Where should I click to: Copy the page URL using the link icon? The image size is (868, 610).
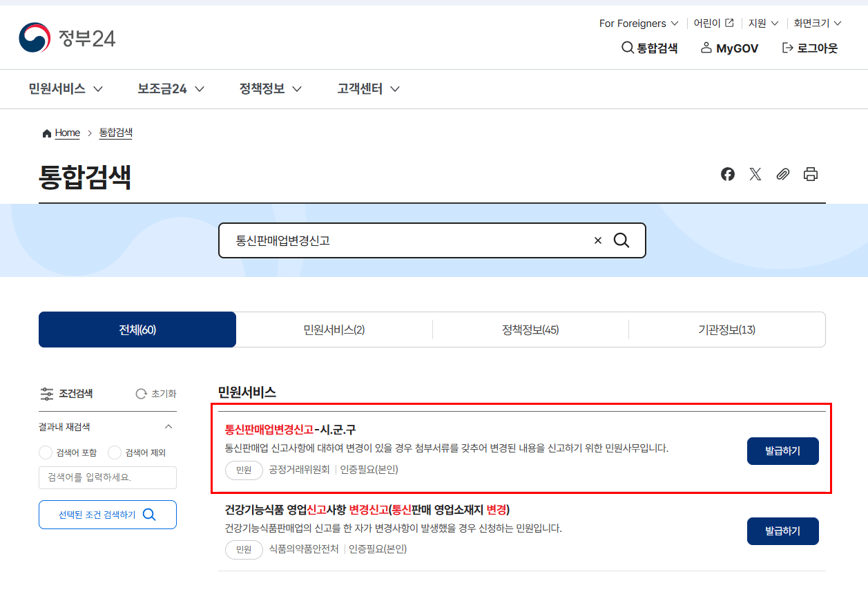[x=782, y=174]
